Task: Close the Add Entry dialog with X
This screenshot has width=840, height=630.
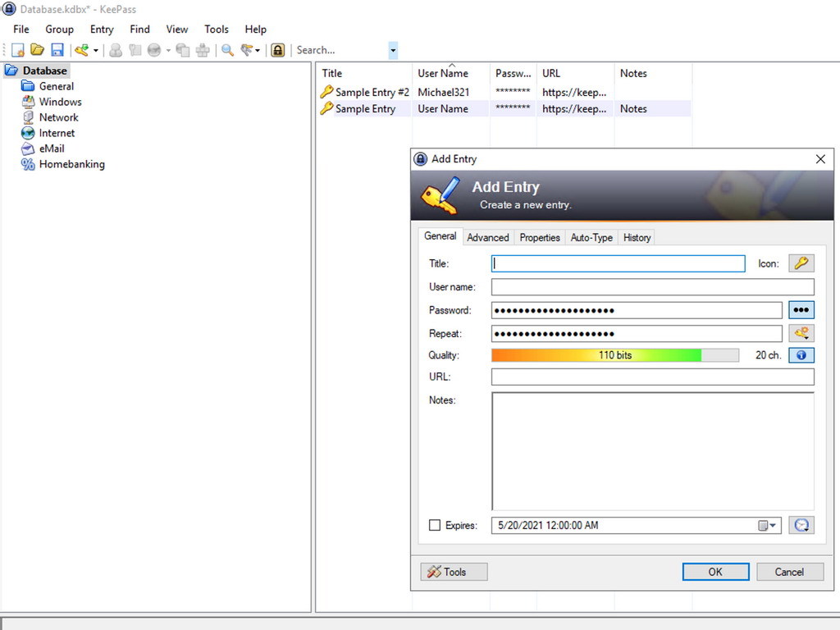Action: [x=820, y=159]
